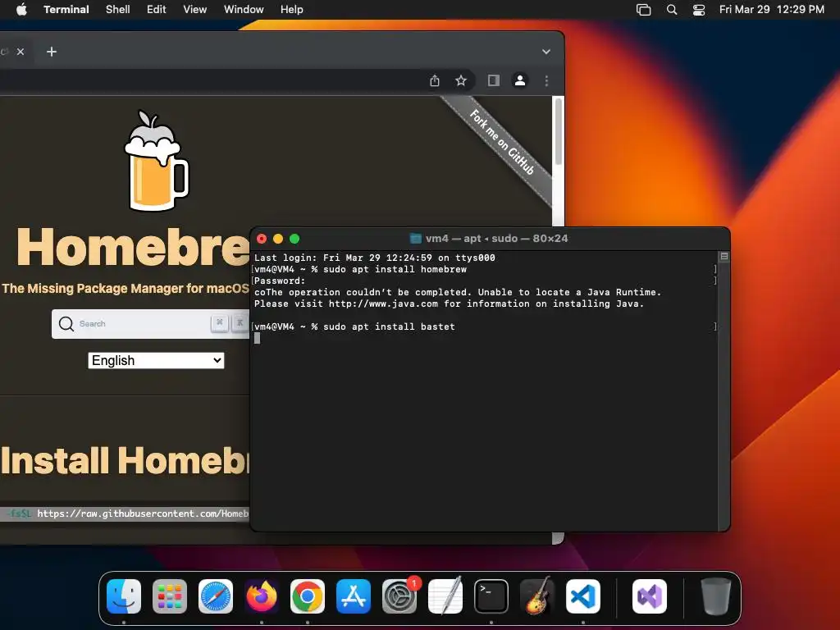Expand the browser tab search chevron
This screenshot has width=840, height=630.
[x=546, y=52]
